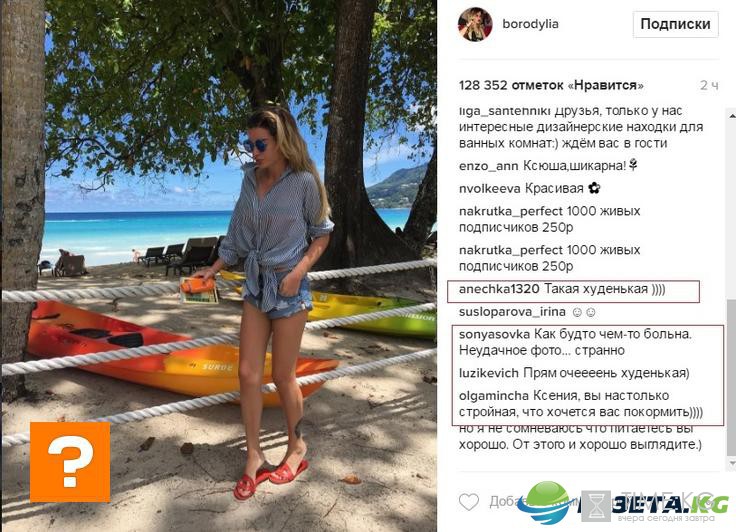Click the comments scrollbar up arrow
736x532 pixels.
click(731, 115)
